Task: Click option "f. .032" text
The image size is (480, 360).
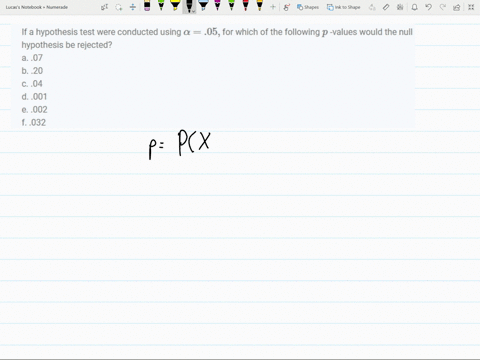Action: tap(34, 123)
